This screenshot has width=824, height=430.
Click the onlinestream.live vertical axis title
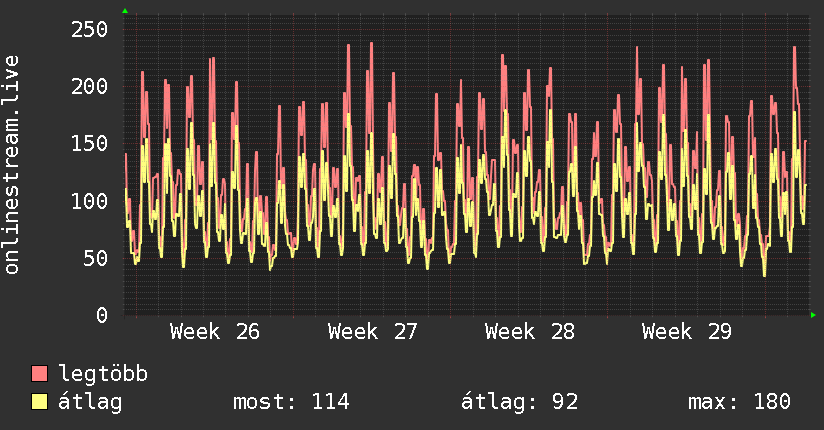click(12, 165)
